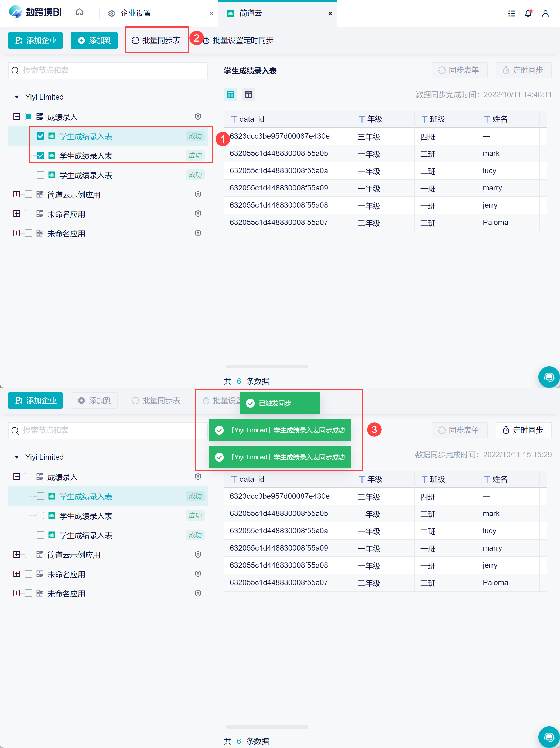Close the 简道云 tab
The height and width of the screenshot is (748, 560).
(330, 13)
